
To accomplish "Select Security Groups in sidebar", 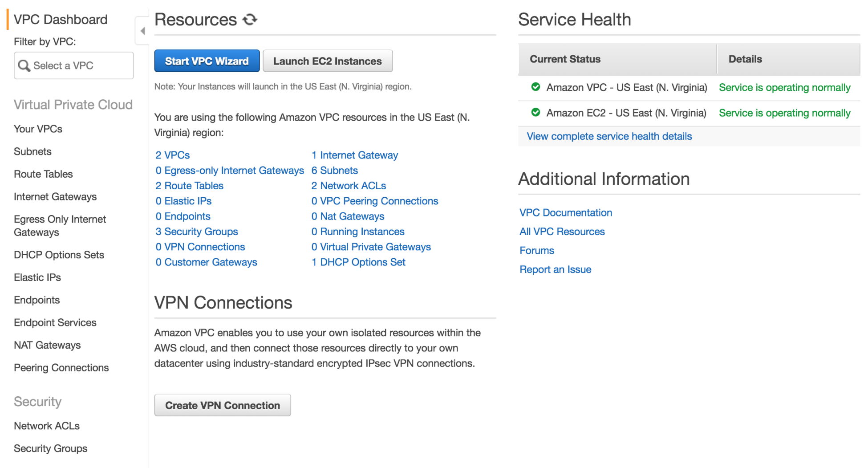I will [51, 448].
